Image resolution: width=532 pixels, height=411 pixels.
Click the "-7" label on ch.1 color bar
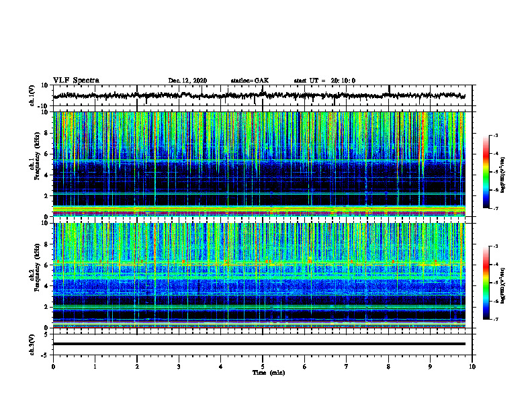tap(496, 208)
